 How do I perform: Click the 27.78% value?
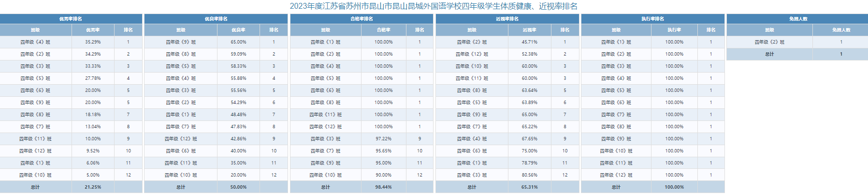click(93, 78)
